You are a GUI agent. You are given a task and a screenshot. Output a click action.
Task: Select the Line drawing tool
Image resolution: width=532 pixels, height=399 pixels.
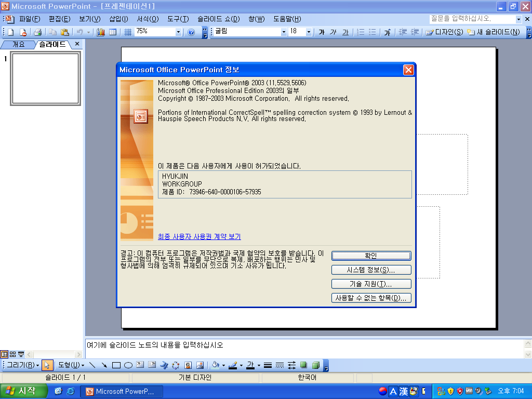[92, 365]
